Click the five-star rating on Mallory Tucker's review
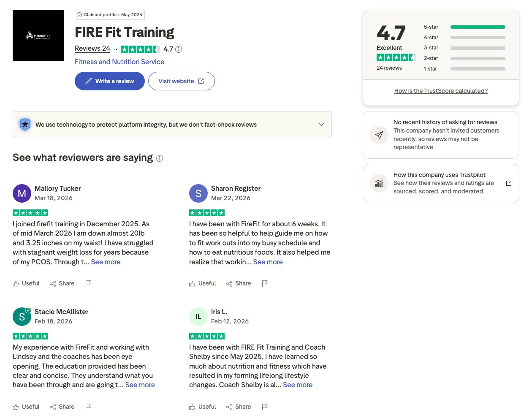Screen dimensions: 532x418 [x=30, y=213]
